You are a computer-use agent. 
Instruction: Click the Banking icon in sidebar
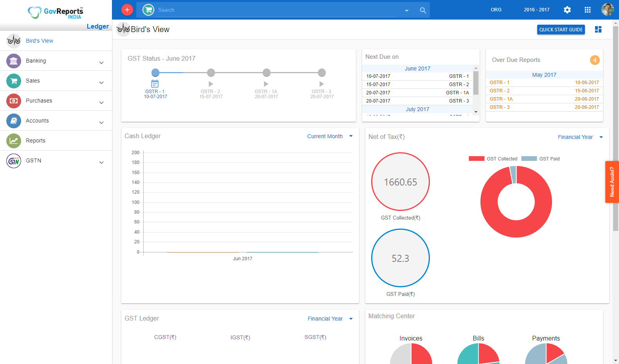14,61
